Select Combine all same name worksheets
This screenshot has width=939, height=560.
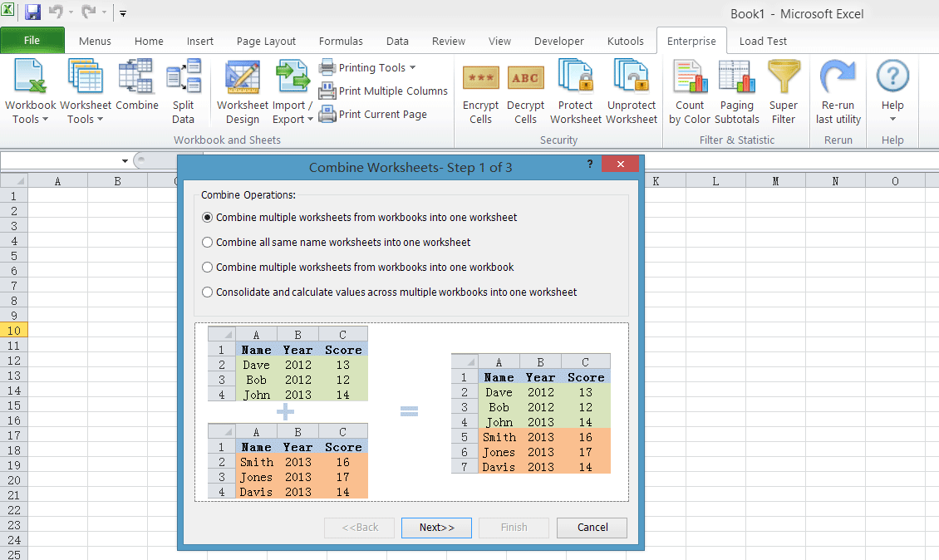(207, 243)
